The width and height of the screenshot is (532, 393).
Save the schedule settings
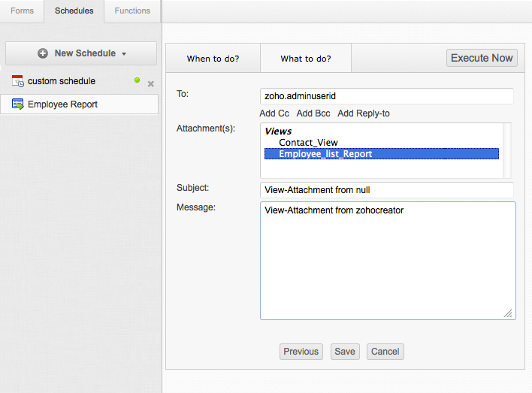(345, 352)
